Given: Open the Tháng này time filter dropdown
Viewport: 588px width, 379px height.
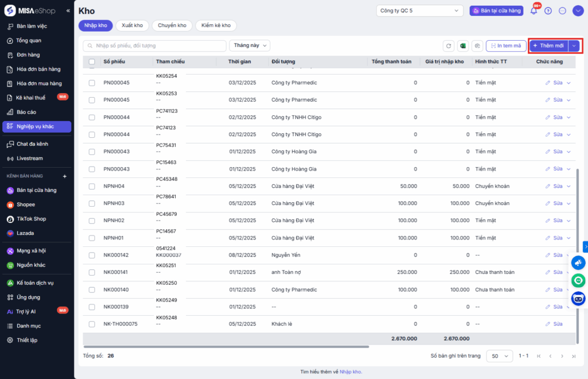Looking at the screenshot, I should pyautogui.click(x=250, y=45).
